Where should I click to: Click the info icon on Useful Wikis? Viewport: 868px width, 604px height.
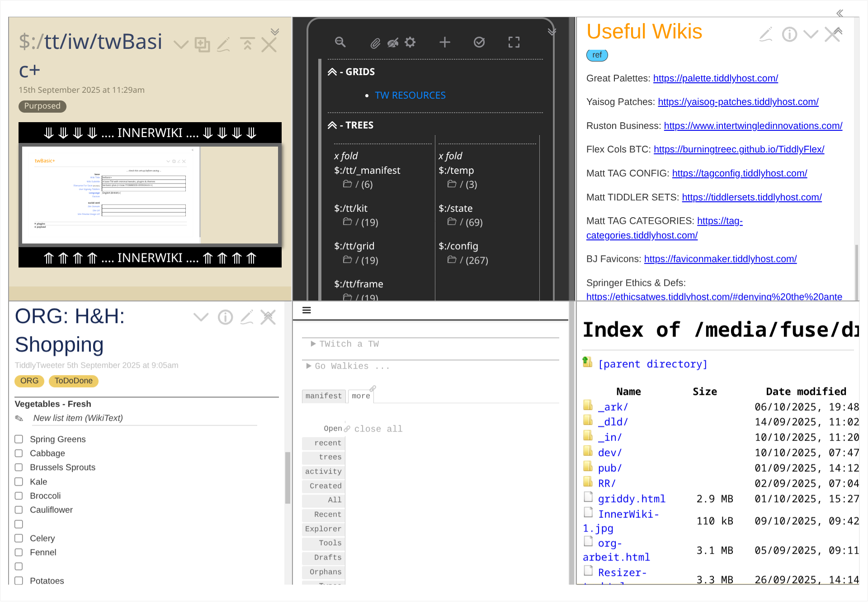789,34
